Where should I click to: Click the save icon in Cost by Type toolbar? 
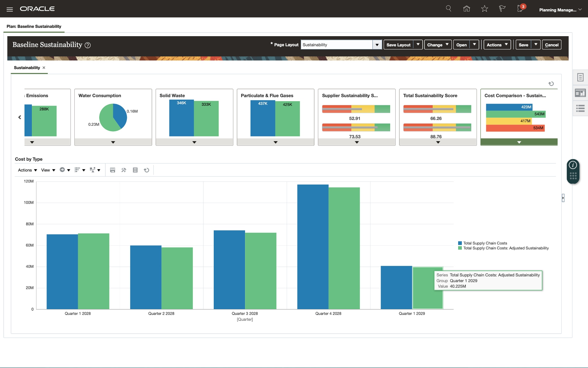click(112, 170)
